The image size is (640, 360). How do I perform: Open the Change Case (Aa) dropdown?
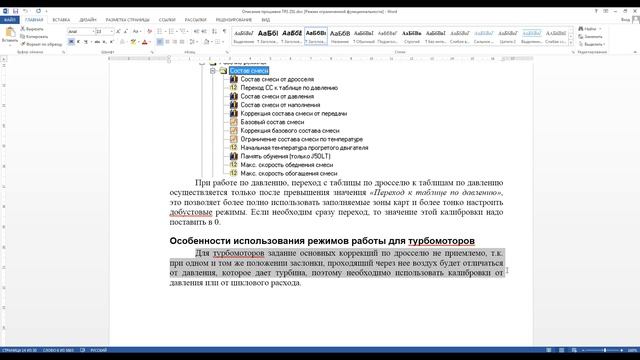point(137,31)
